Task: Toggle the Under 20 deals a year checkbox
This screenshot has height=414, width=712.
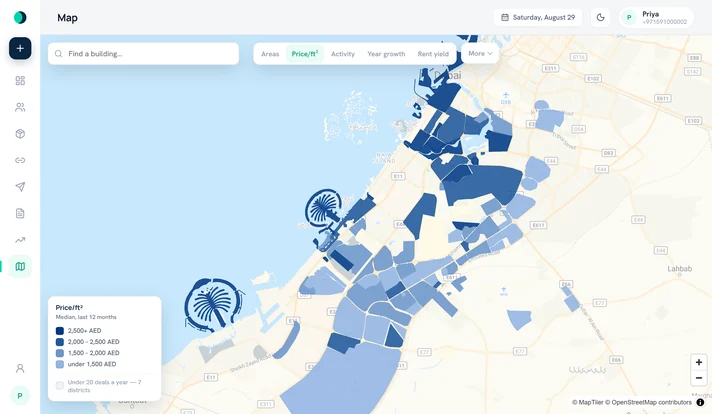Action: 59,386
